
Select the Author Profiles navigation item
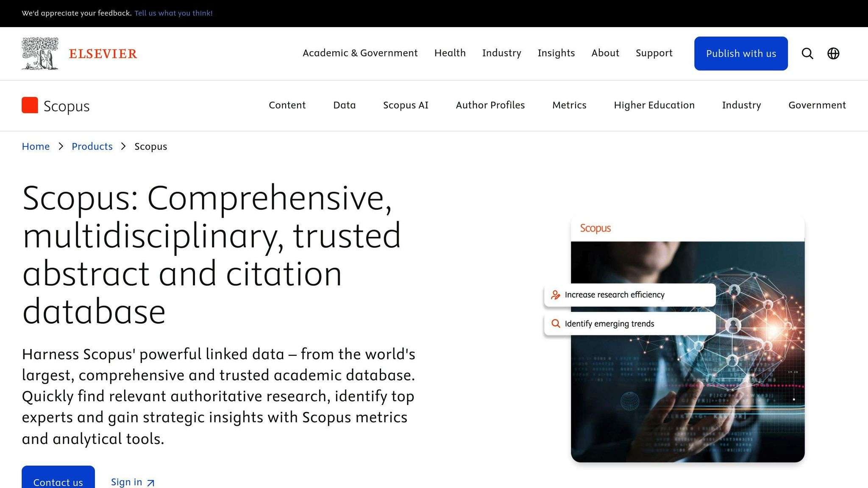490,105
